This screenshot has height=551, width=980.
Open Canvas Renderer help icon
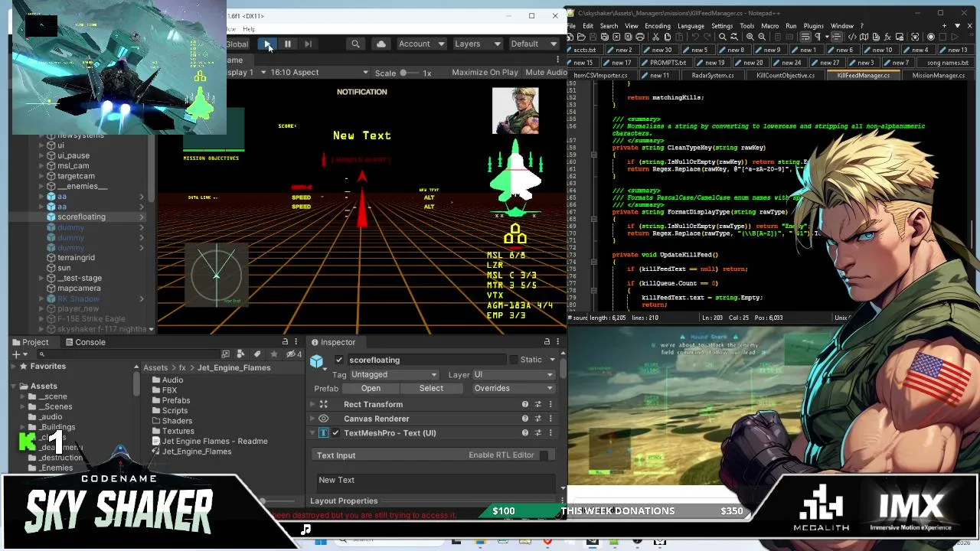click(x=524, y=419)
